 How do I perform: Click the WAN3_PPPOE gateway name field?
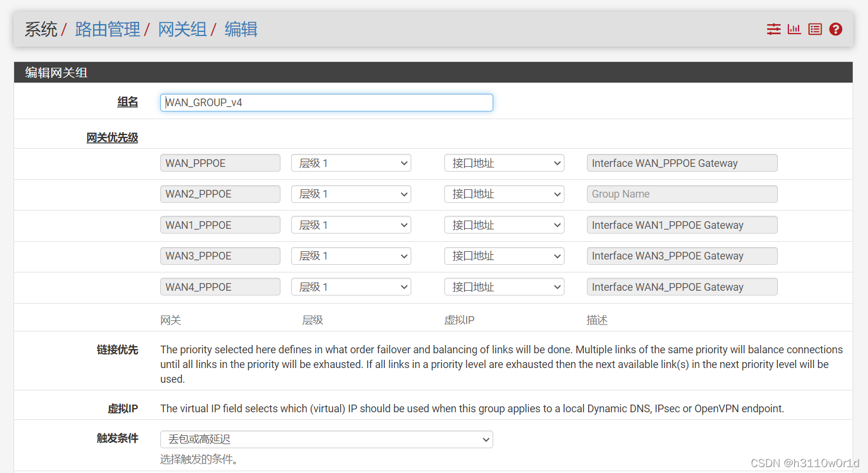pyautogui.click(x=220, y=256)
